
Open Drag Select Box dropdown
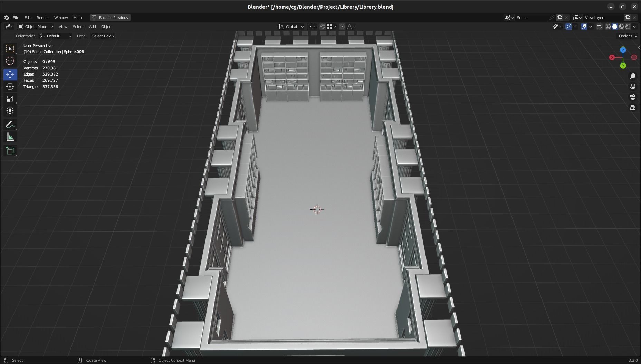coord(103,36)
